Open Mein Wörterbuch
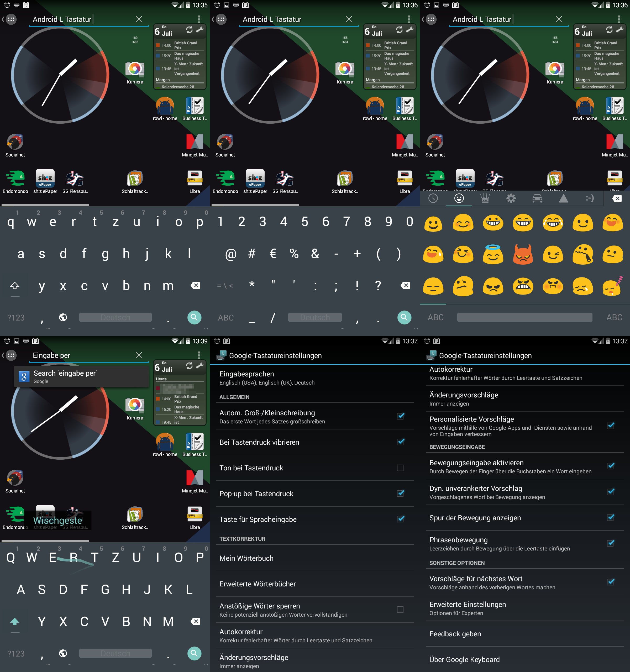This screenshot has width=630, height=672. point(315,558)
